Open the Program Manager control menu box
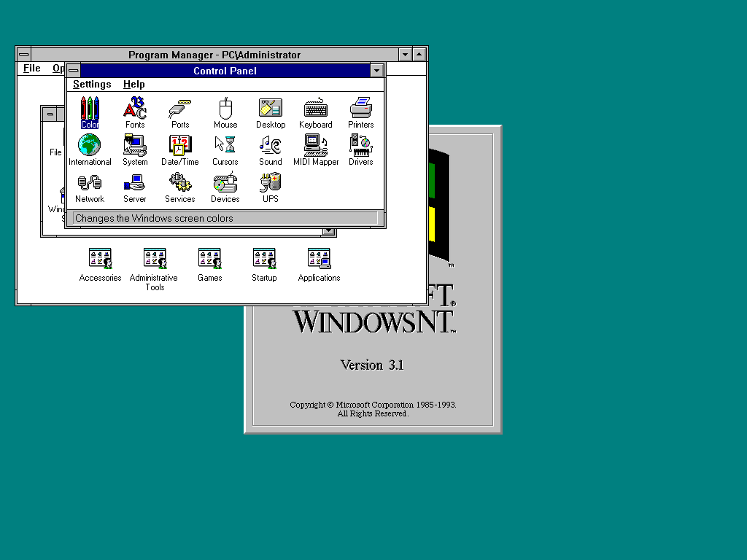747x560 pixels. click(24, 54)
